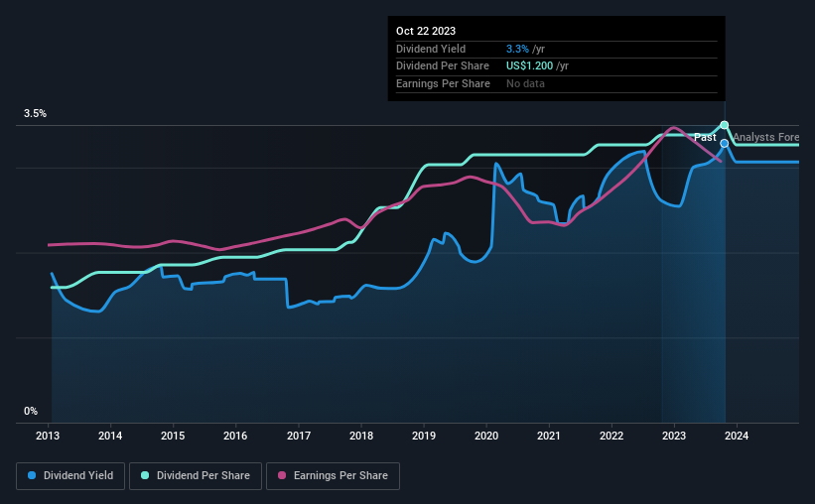Screen dimensions: 815x504
Task: Click the 2023 x-axis year label
Action: coord(674,436)
